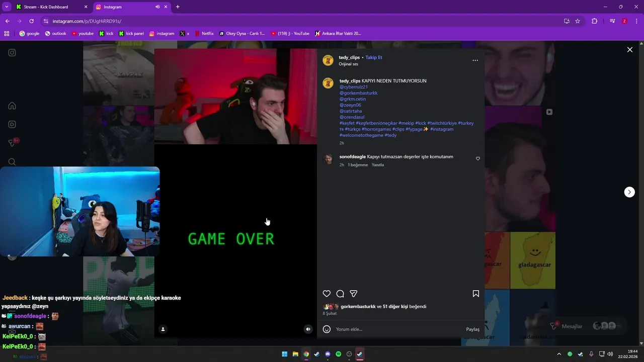Viewport: 644px width, 362px height.
Task: Show tagged people icon on the video
Action: [163, 329]
